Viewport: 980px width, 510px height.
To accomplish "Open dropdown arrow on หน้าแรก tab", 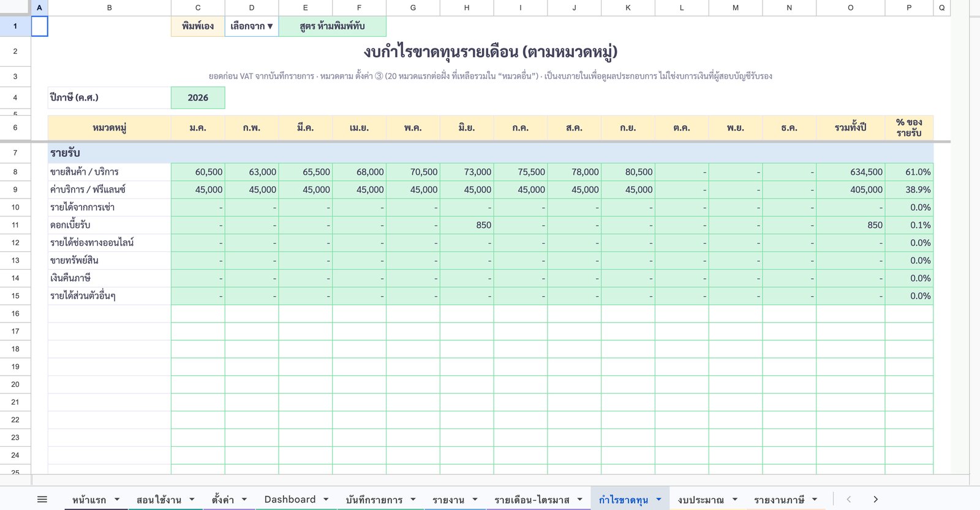I will point(117,500).
